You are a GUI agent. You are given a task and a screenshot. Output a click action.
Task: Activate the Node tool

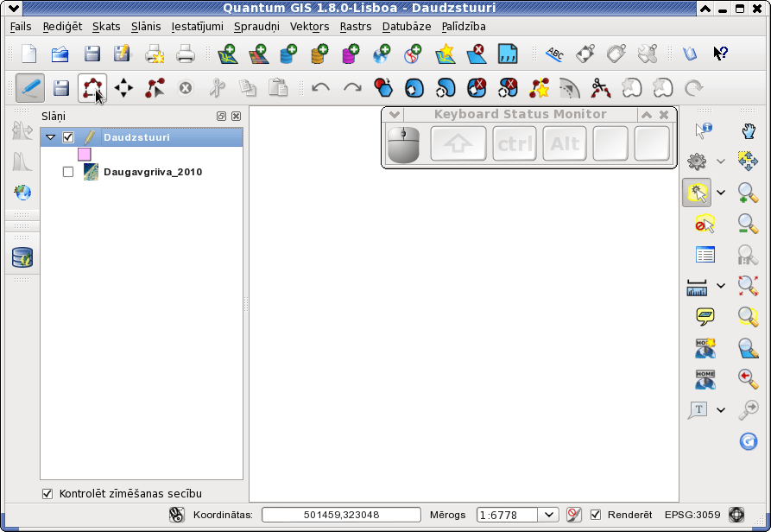(155, 88)
